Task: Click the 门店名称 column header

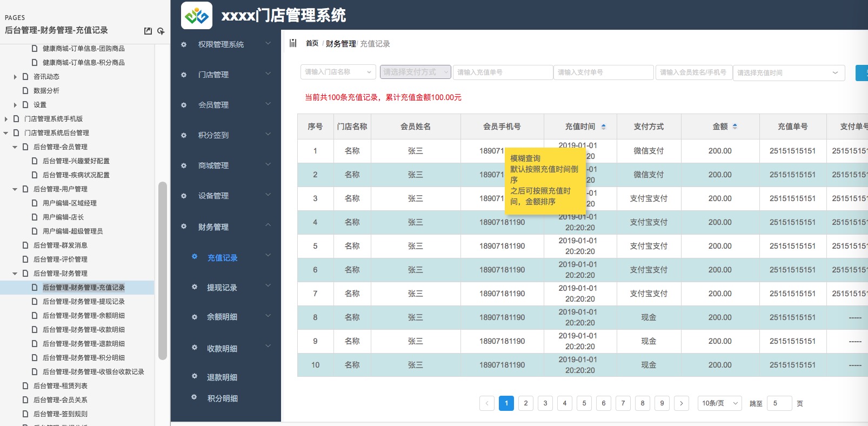Action: [352, 127]
